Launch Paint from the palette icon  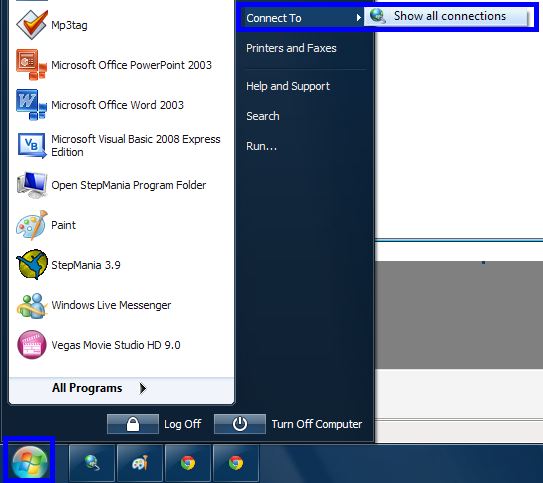32,225
